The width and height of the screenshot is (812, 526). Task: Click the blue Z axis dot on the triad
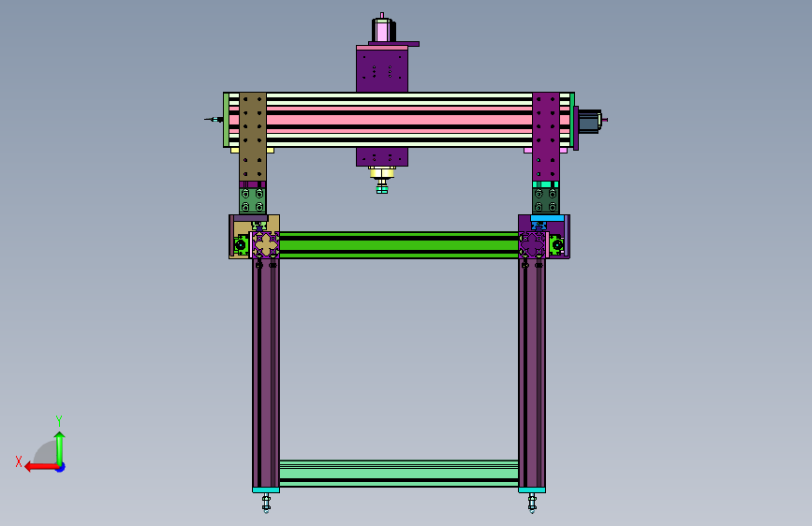tap(61, 467)
